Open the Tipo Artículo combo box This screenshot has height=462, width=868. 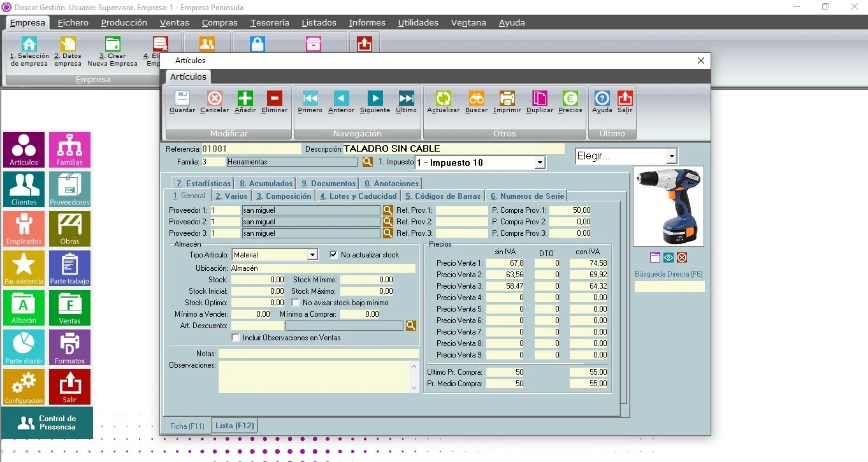[312, 255]
